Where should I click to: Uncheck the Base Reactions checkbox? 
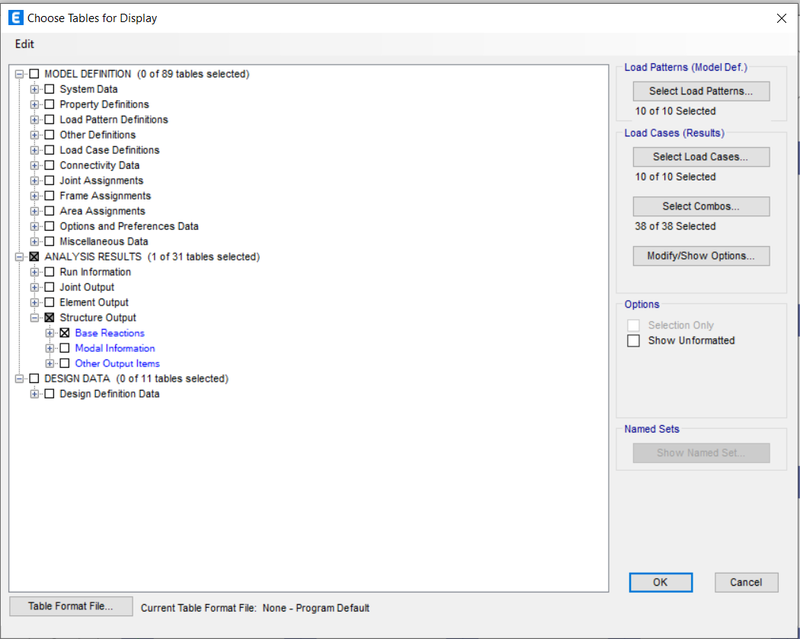65,333
